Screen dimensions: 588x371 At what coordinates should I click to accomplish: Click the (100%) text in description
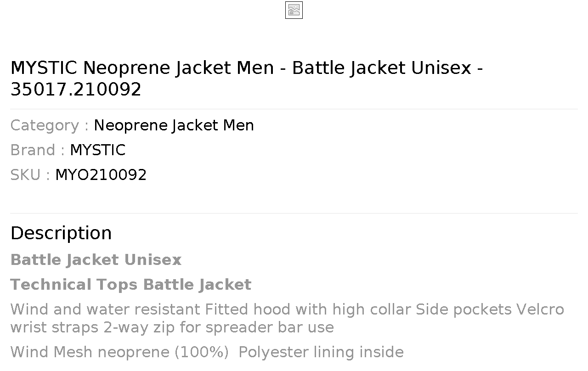[201, 352]
